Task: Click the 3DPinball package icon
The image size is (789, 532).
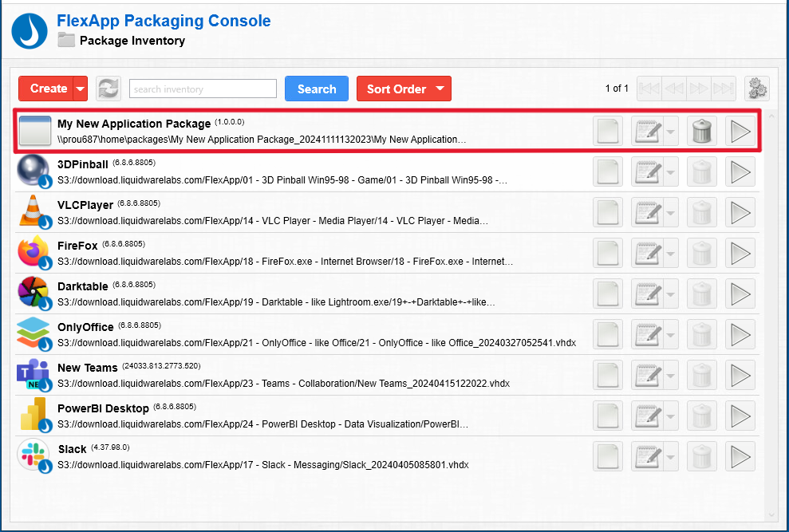Action: click(34, 171)
